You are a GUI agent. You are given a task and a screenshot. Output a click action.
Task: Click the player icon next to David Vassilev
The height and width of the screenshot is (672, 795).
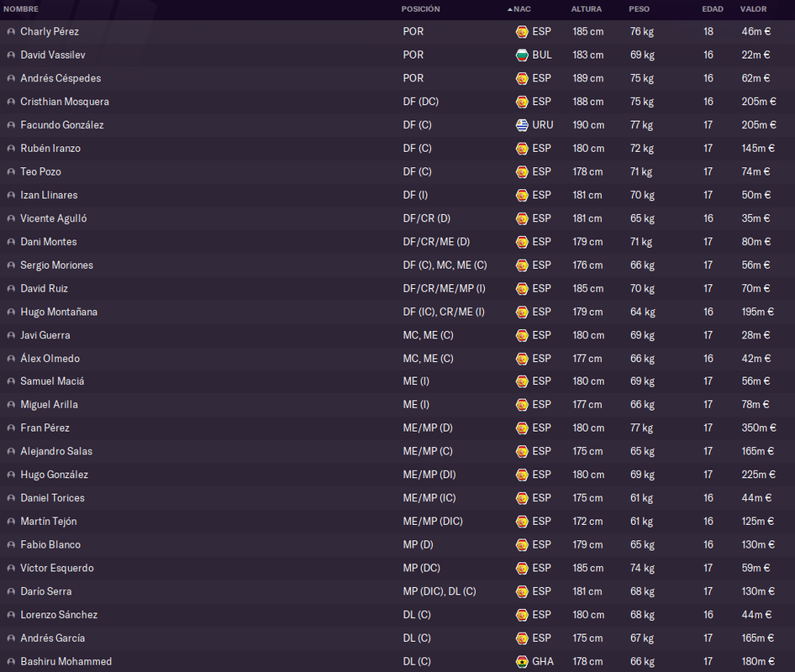11,55
